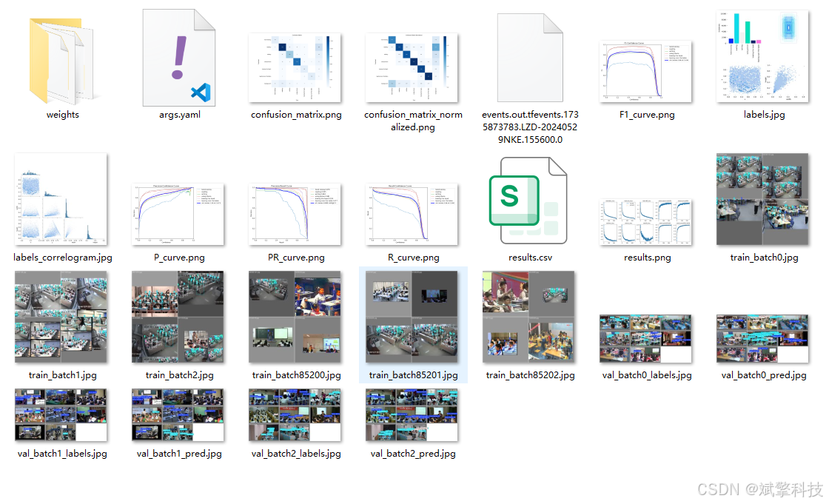Click the train_batch2.jpg file name label
Viewport: 826px width, 504px height.
pos(178,375)
